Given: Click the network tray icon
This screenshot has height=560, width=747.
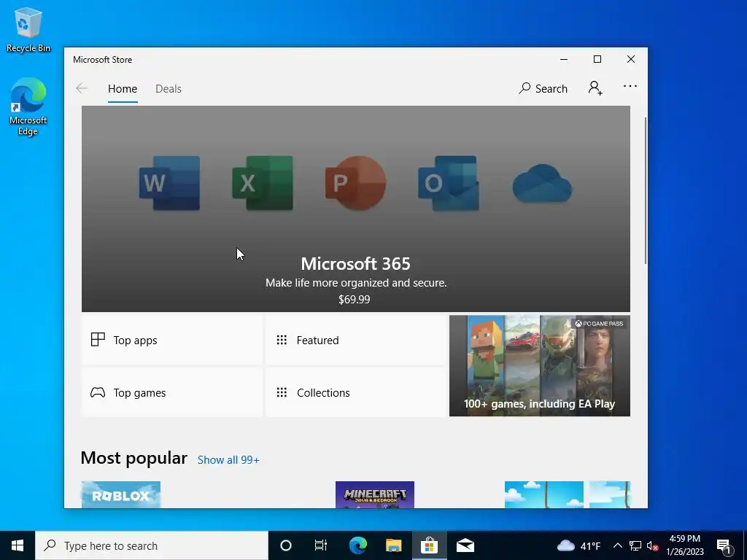Looking at the screenshot, I should (635, 545).
